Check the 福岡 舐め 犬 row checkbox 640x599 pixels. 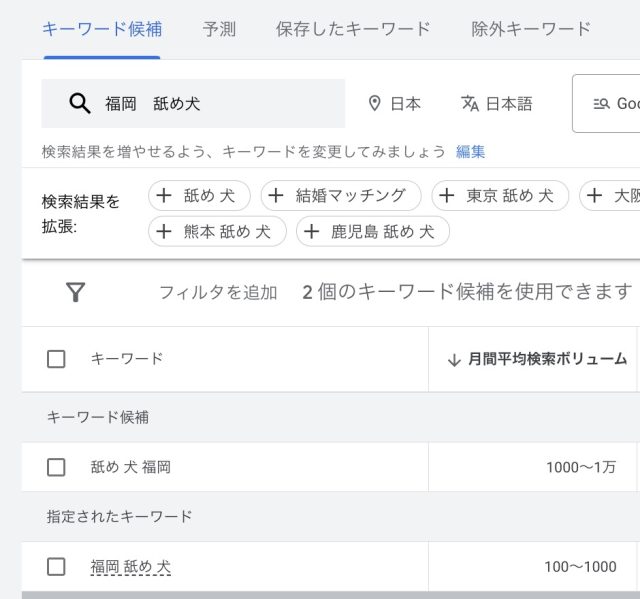[x=56, y=567]
